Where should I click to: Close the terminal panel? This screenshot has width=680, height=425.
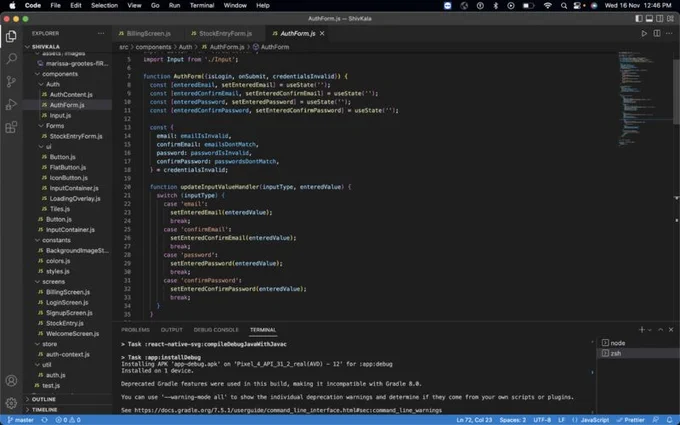pyautogui.click(x=671, y=330)
